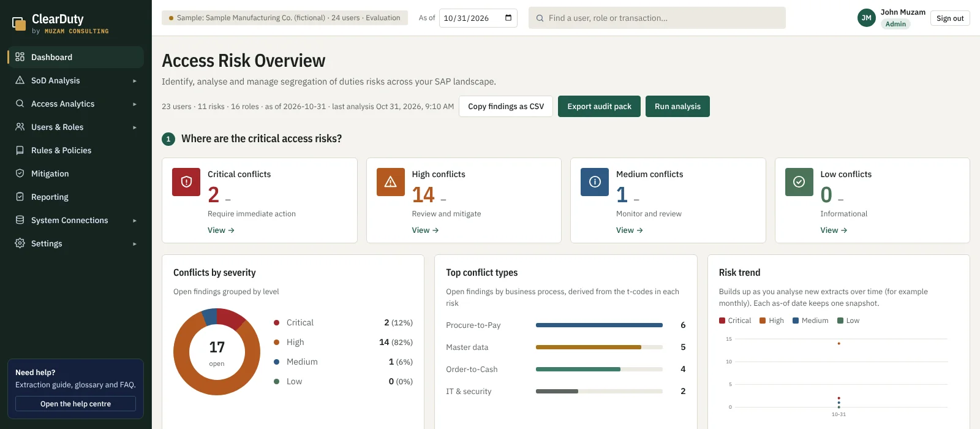Click the Sample Manufacturing Co. evaluation badge
The height and width of the screenshot is (429, 980).
(284, 18)
